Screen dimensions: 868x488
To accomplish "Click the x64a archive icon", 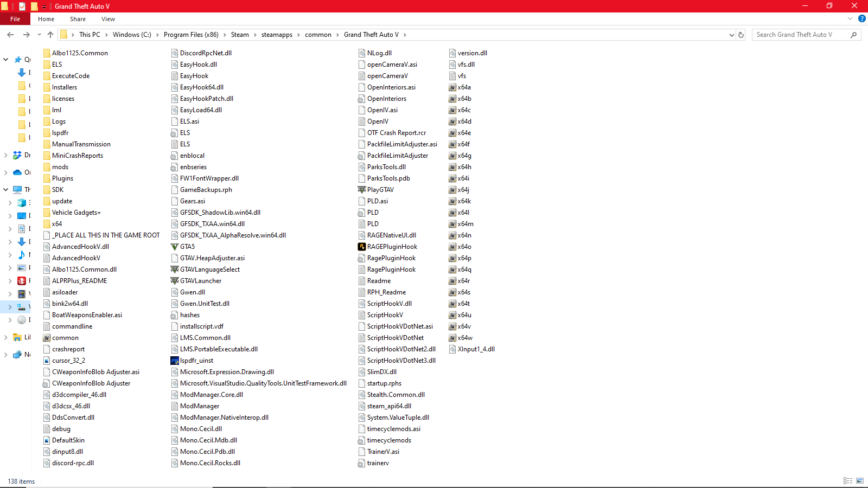I will (452, 87).
